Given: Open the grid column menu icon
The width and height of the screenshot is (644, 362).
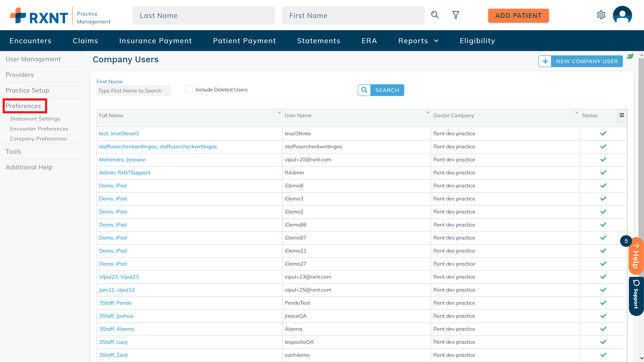Looking at the screenshot, I should (x=622, y=115).
